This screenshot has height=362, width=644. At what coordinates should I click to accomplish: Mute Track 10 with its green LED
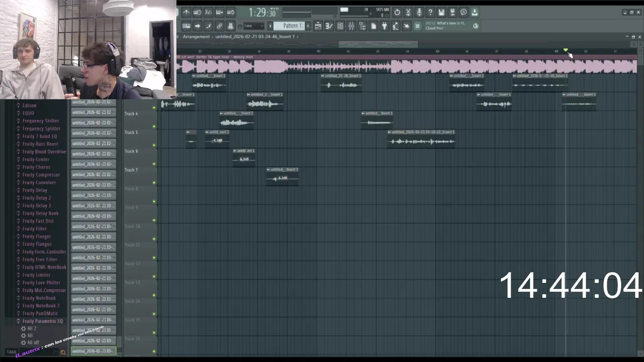click(154, 239)
